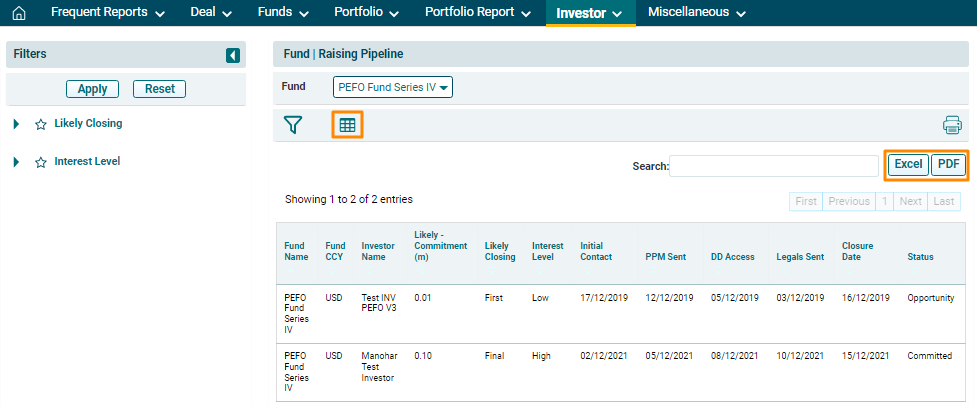Export table using Excel button
Viewport: 977px width, 406px height.
908,165
